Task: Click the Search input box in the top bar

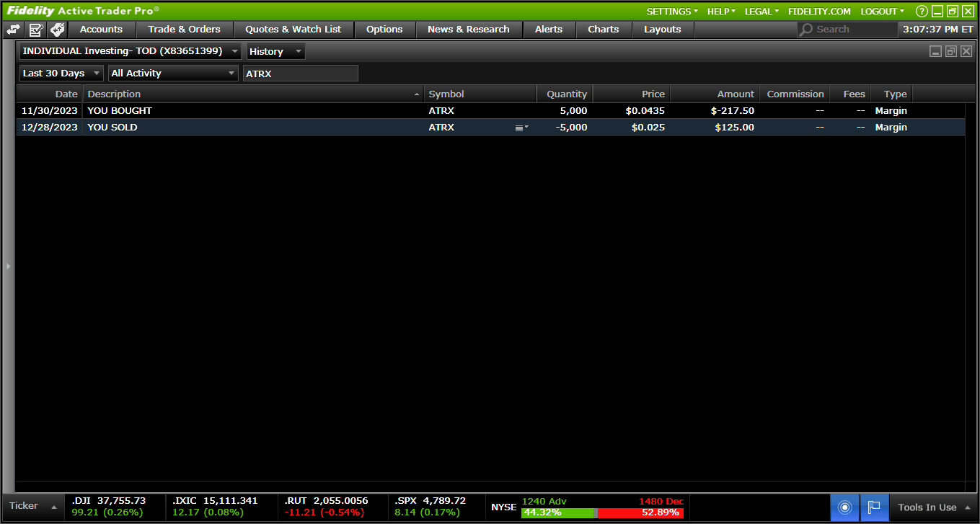Action: coord(847,30)
